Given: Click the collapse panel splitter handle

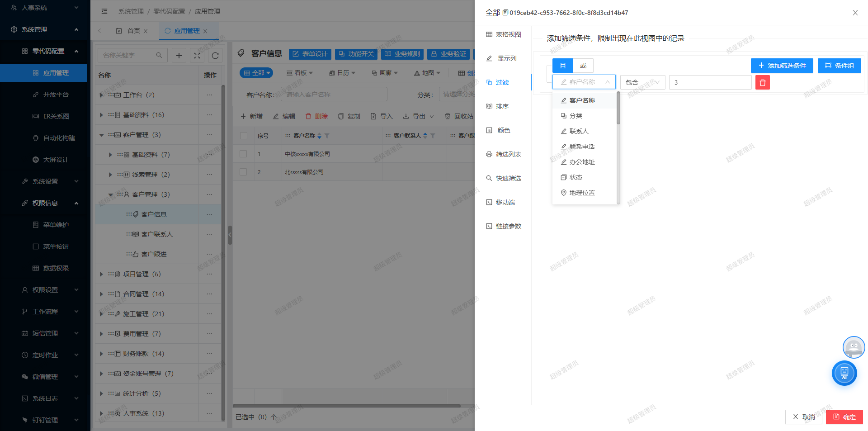Looking at the screenshot, I should click(x=230, y=235).
